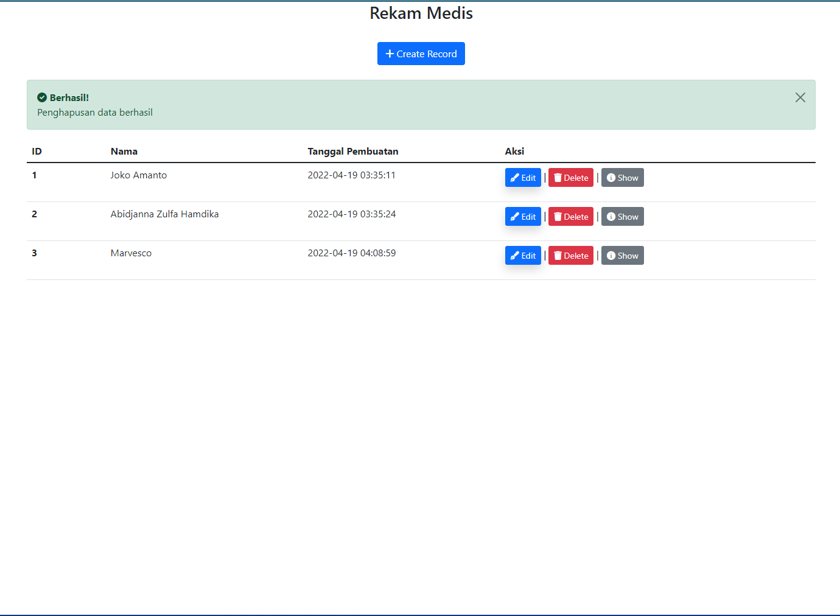Open the Create Record form
Image resolution: width=840 pixels, height=616 pixels.
tap(421, 54)
